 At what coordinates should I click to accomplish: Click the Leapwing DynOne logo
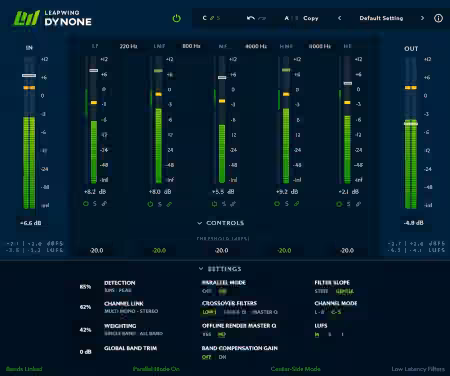point(52,18)
